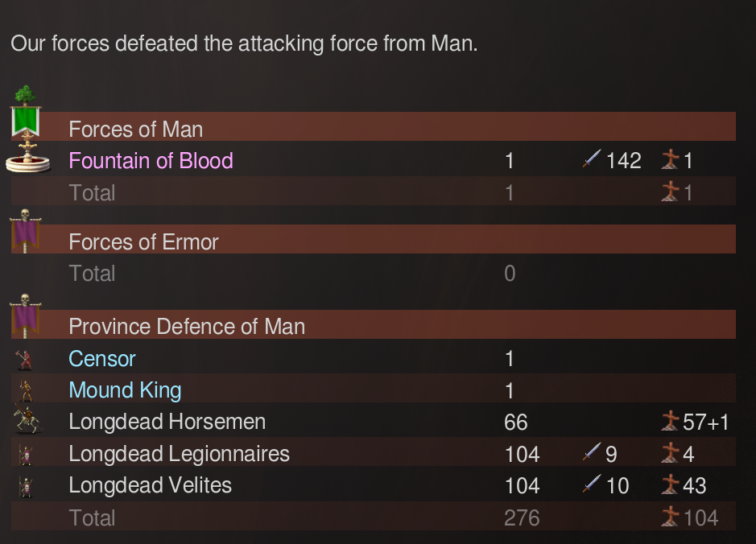
Task: Click the Province Defence skull banner
Action: [27, 316]
